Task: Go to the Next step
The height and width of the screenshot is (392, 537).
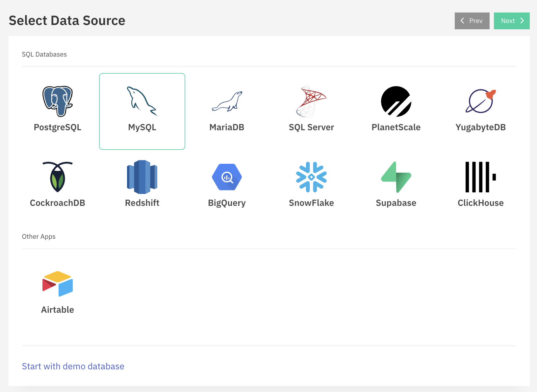Action: pyautogui.click(x=512, y=21)
